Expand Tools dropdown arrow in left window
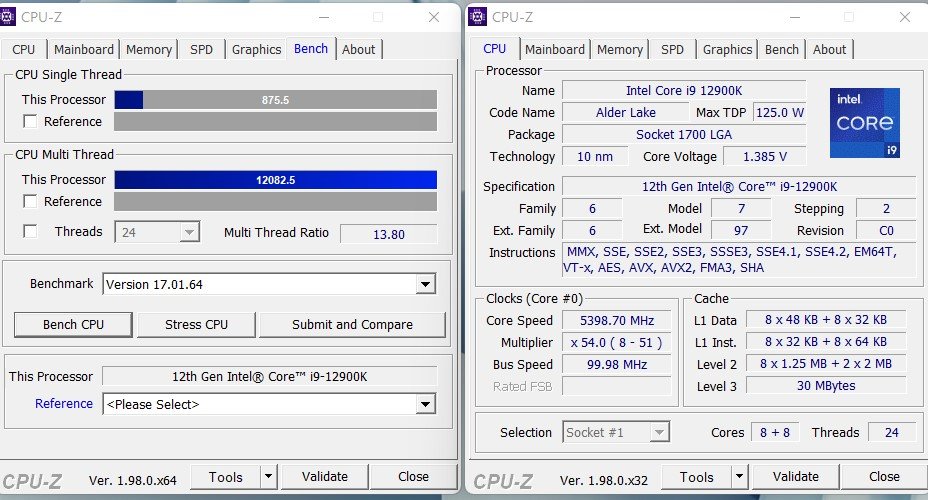 coord(268,476)
